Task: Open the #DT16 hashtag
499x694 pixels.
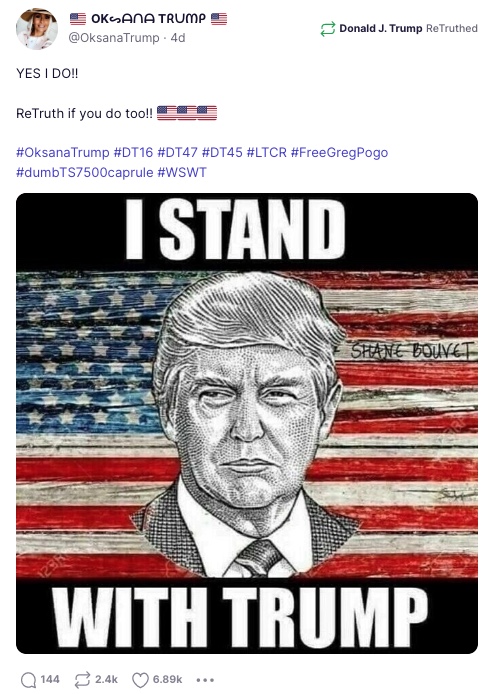Action: coord(133,152)
